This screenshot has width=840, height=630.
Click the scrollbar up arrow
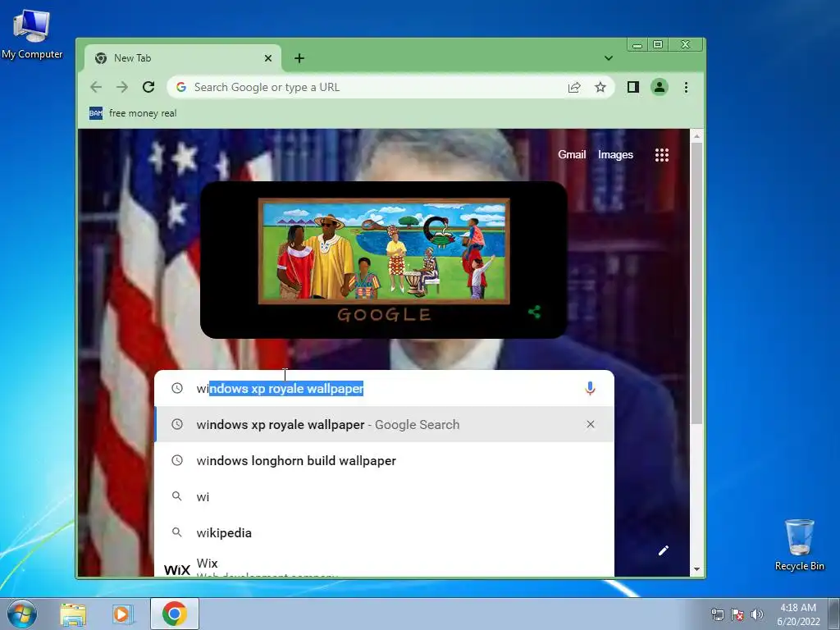click(696, 136)
